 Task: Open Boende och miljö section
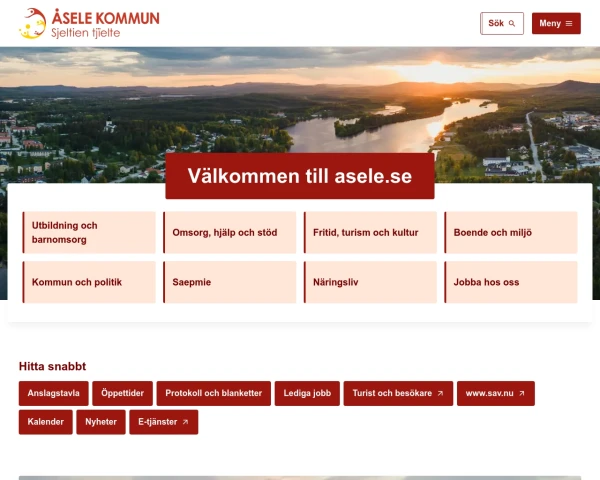tap(511, 232)
